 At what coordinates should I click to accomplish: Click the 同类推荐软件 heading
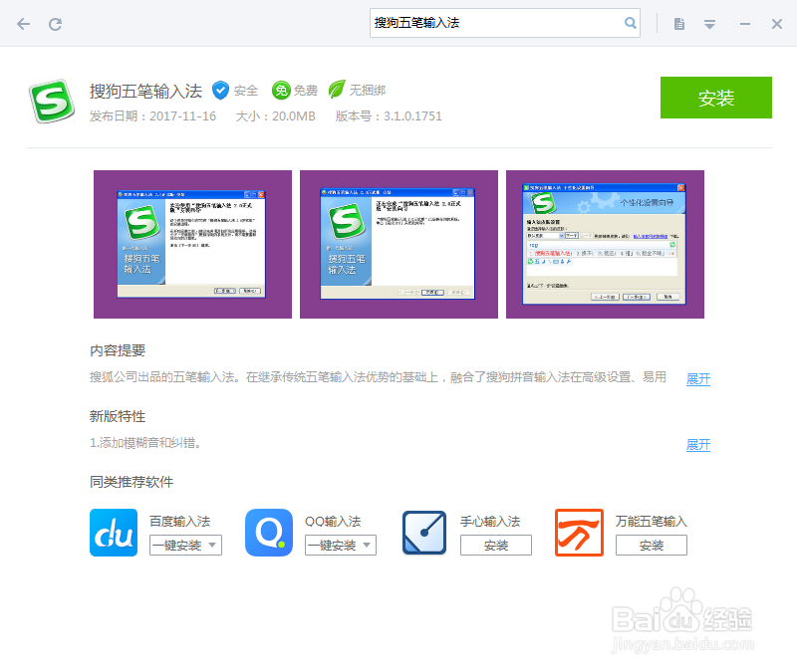point(132,482)
